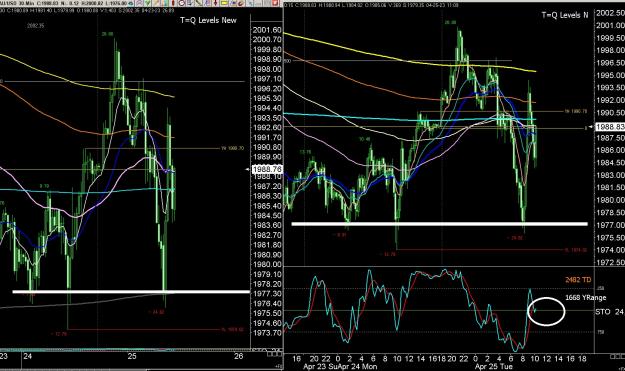Click the 'Apr 24 Mon' date label
Screen dimensions: 625x371
pyautogui.click(x=358, y=366)
